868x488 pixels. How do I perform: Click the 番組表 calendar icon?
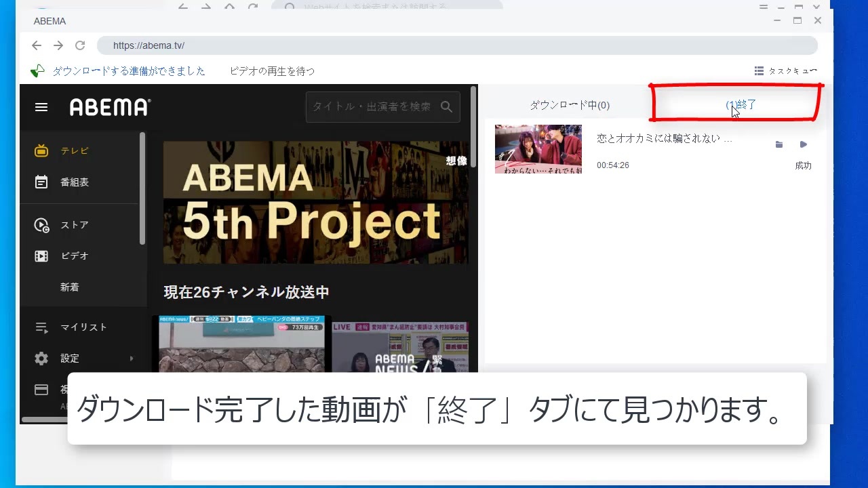41,182
